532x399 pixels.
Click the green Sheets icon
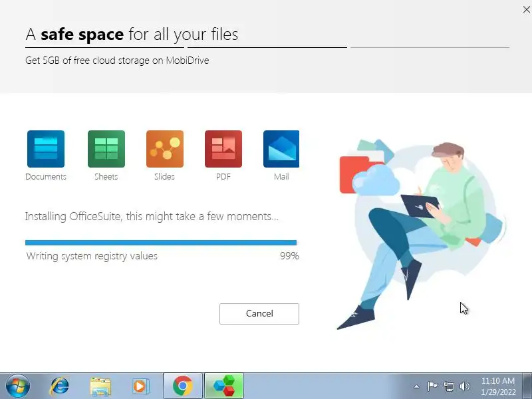[x=106, y=149]
